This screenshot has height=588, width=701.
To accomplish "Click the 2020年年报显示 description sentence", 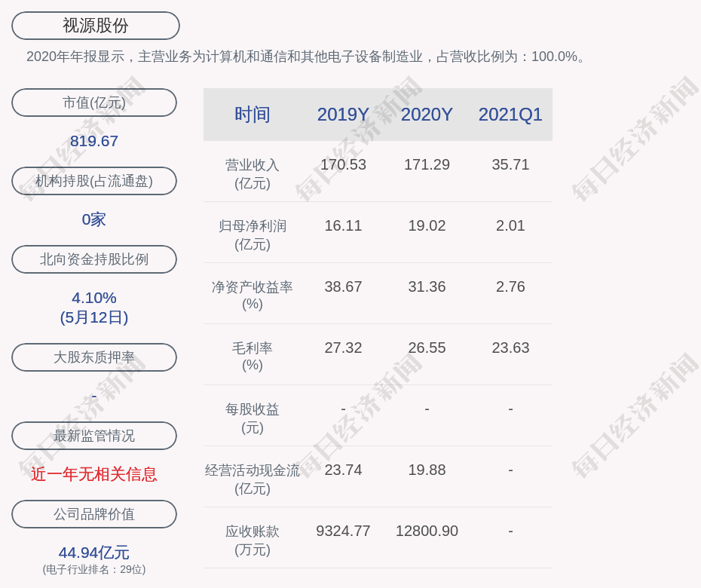I will click(306, 57).
